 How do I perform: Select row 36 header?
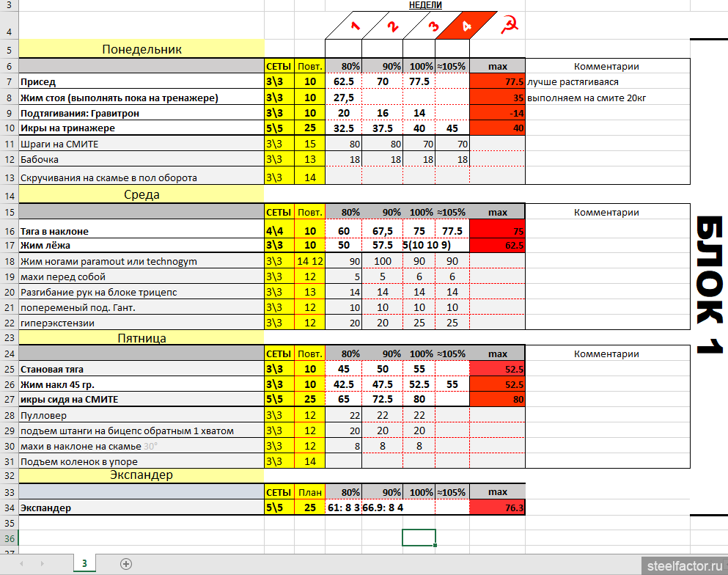(x=9, y=538)
